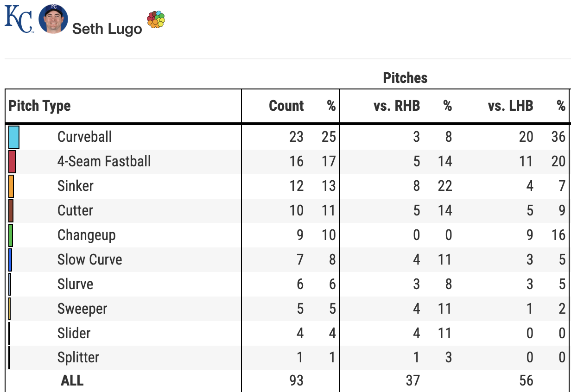
Task: Click the Changeup green color swatch
Action: pos(11,235)
